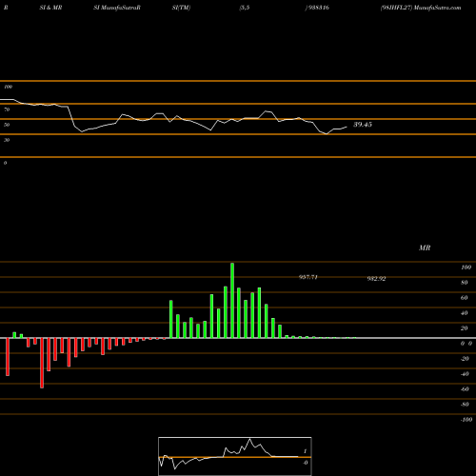
Task: Click the RSI value 39.45 label
Action: tap(363, 125)
